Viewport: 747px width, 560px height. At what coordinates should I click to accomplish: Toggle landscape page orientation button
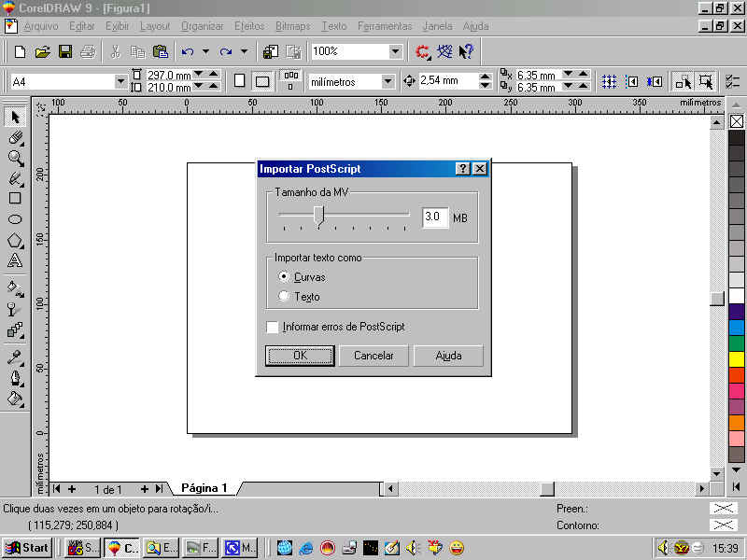[262, 81]
